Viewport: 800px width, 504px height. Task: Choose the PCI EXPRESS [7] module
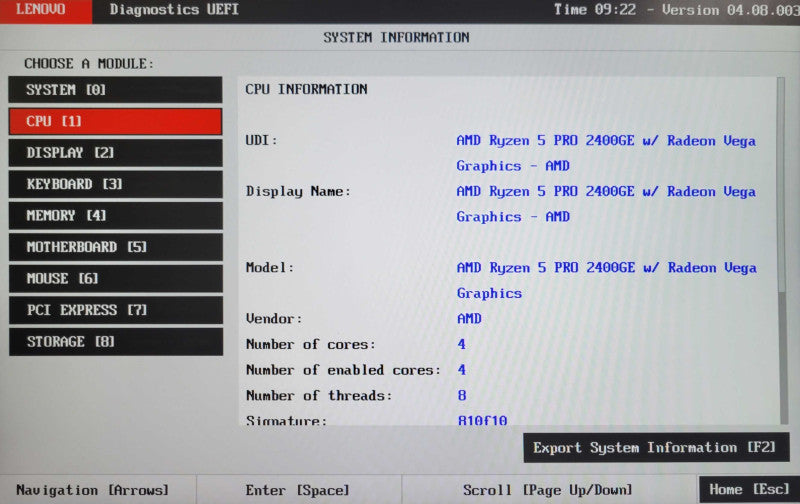pos(115,310)
